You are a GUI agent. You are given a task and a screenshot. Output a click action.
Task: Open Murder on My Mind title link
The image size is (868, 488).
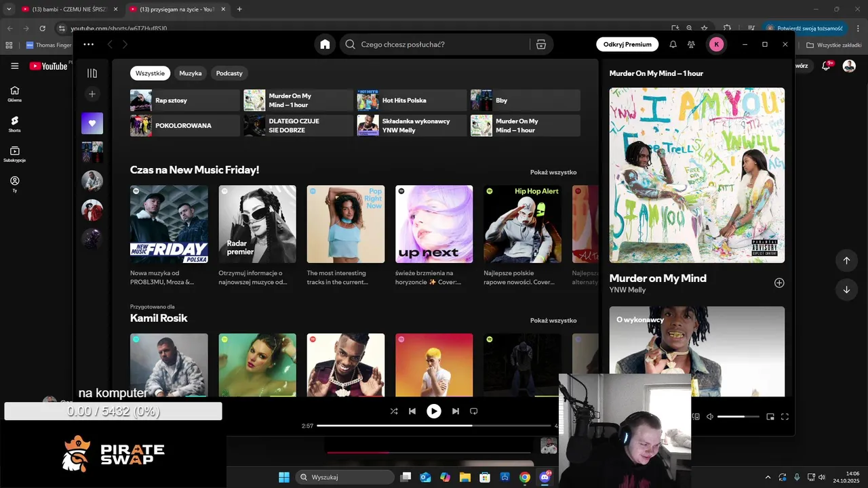point(658,278)
